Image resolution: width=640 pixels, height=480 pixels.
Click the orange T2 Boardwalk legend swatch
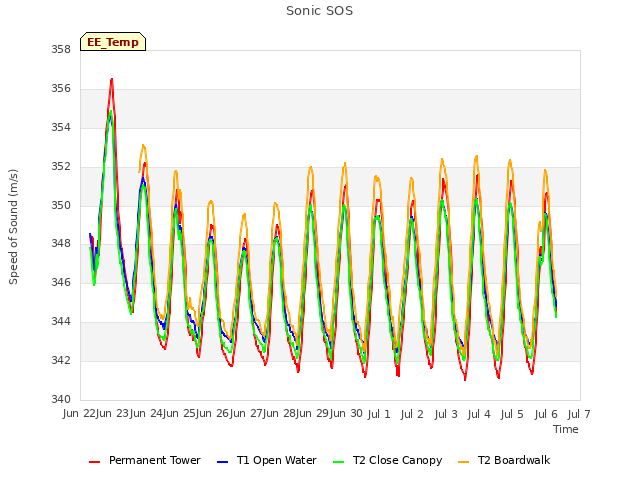tap(464, 462)
